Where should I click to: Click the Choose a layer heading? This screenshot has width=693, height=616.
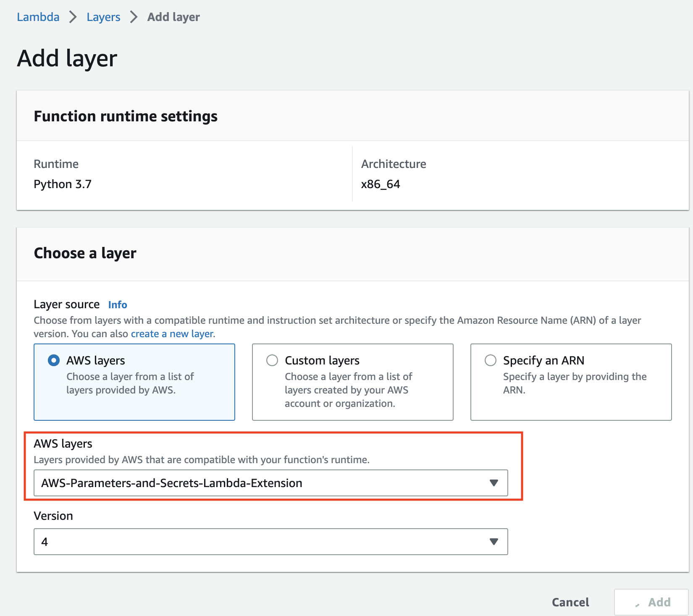tap(85, 253)
